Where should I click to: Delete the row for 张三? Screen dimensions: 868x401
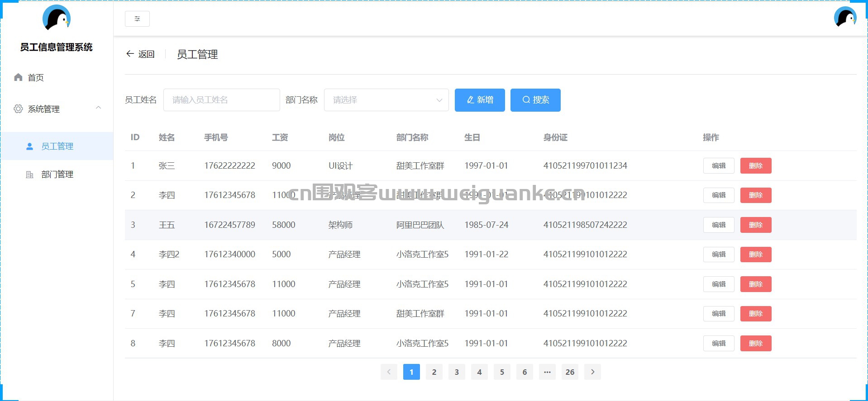(x=756, y=166)
